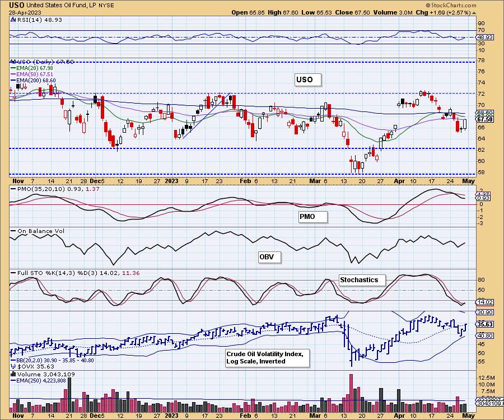
Task: Click the High 67.60 value
Action: coord(283,12)
